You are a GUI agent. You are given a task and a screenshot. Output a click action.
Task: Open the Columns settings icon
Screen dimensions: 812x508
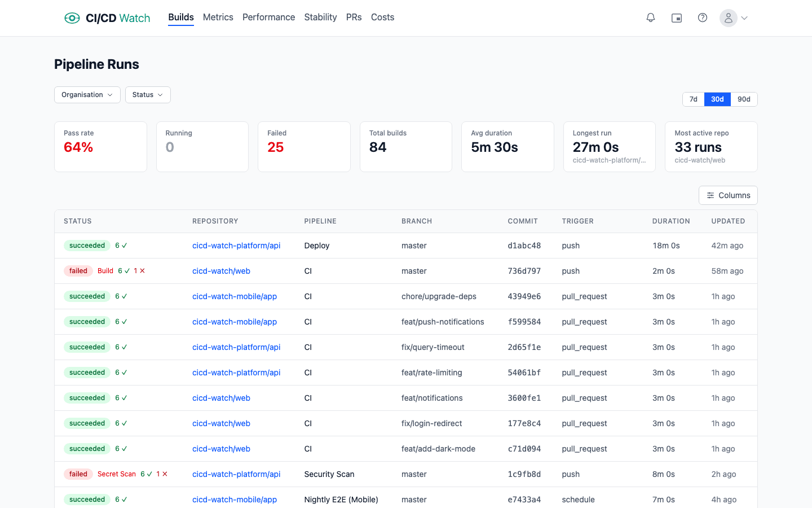[x=710, y=195]
